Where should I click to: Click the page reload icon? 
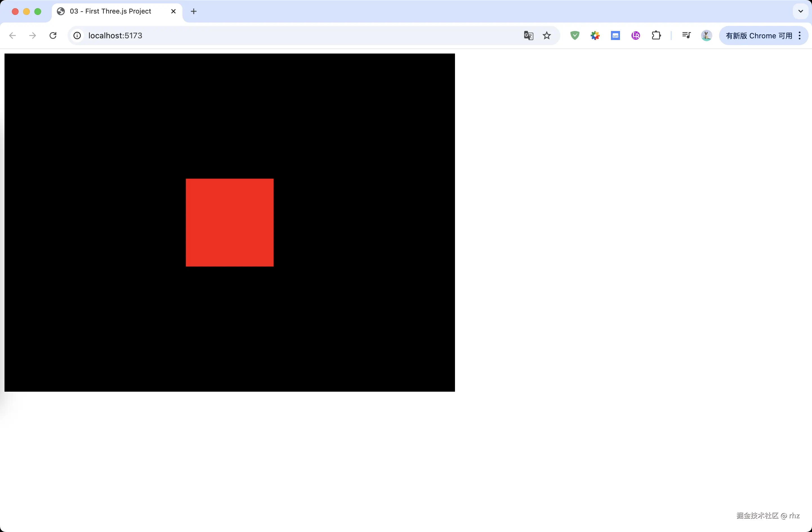(x=53, y=36)
